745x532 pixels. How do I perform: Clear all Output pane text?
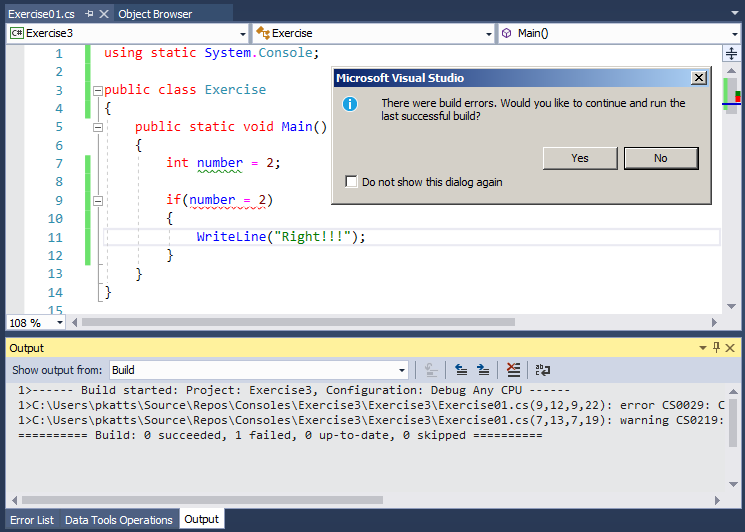pos(514,370)
